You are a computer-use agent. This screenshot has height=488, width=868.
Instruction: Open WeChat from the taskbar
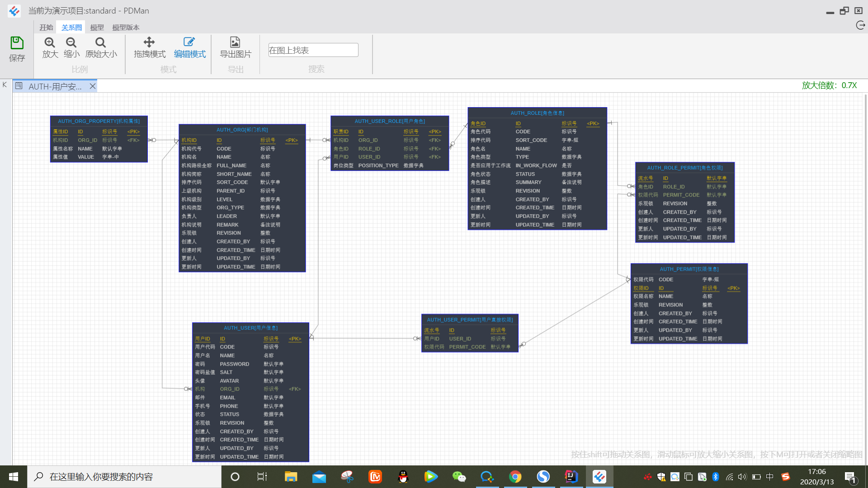tap(459, 477)
